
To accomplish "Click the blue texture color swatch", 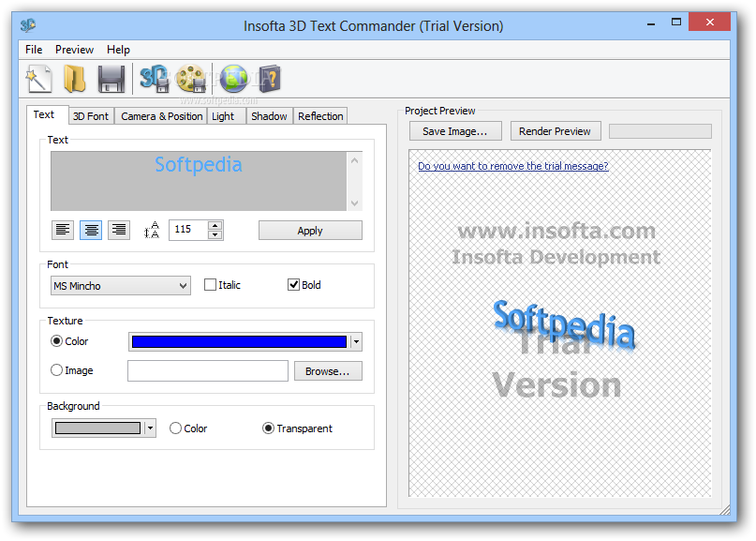I will (239, 341).
